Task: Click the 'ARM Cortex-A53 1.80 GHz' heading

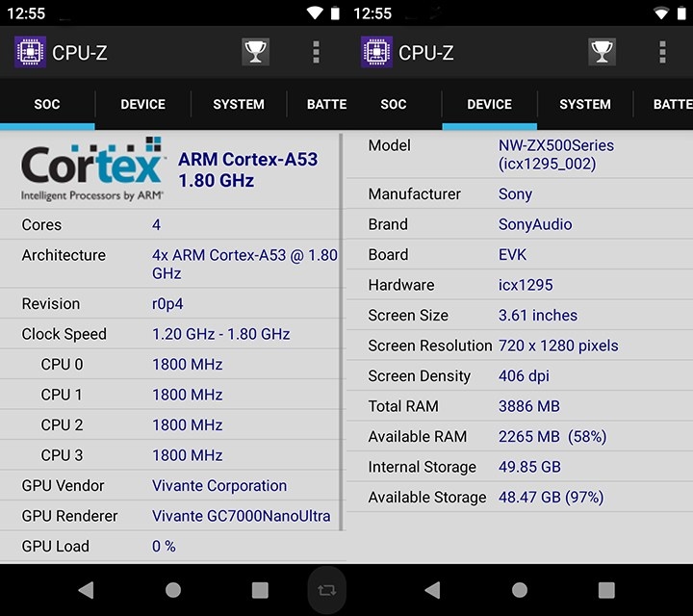Action: coord(247,169)
